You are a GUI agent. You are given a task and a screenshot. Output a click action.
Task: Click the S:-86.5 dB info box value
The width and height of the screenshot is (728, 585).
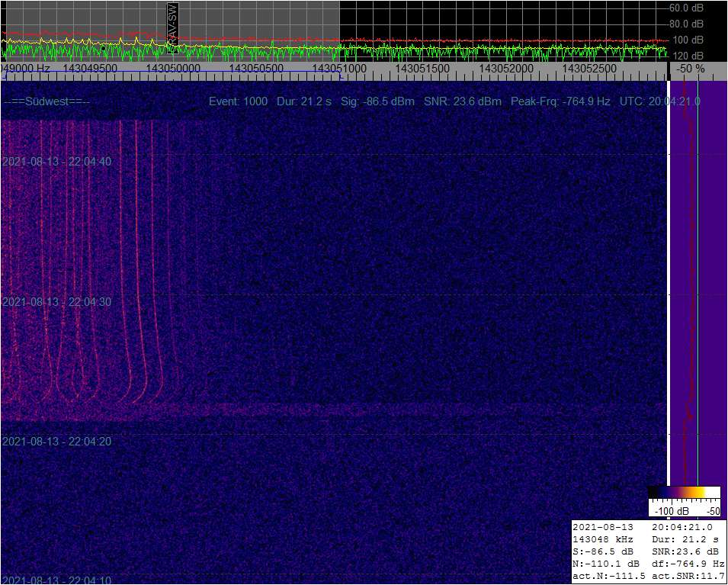(603, 552)
